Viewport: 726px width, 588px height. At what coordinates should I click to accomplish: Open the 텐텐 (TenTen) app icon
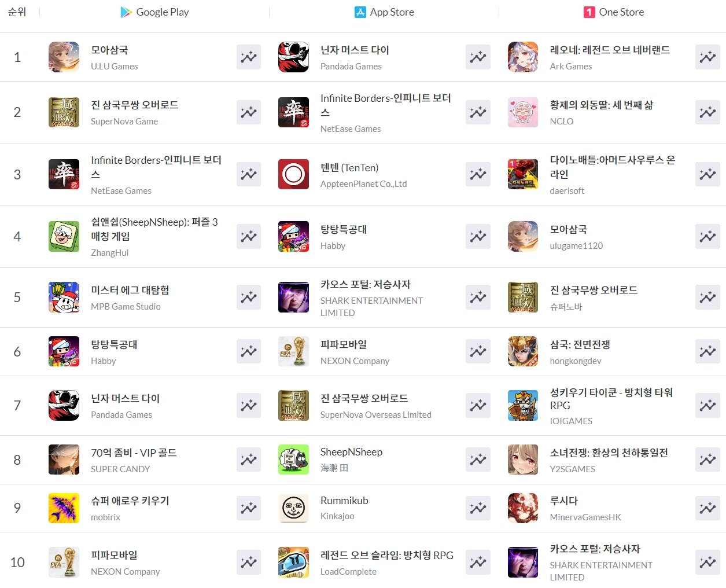[293, 174]
